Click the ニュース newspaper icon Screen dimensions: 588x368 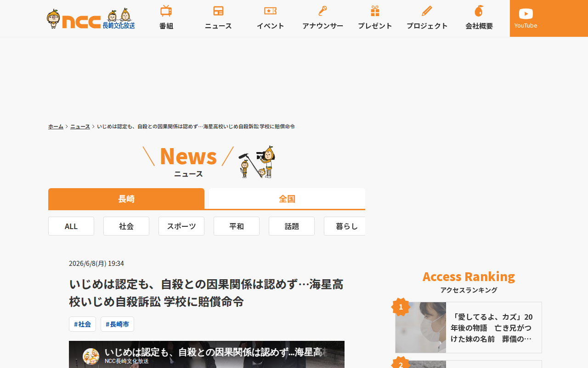[x=218, y=11]
